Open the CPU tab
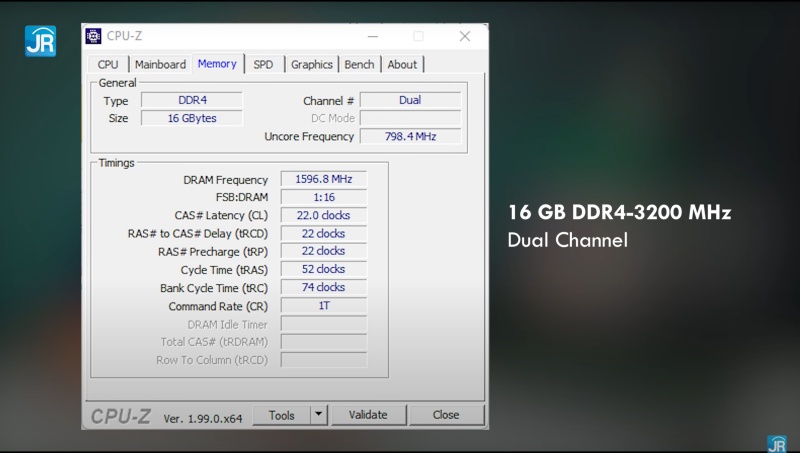800x453 pixels. click(x=108, y=64)
